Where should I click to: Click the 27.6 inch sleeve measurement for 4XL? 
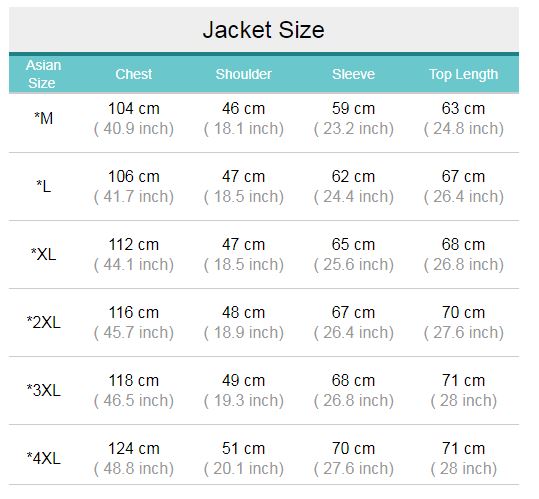[x=354, y=469]
